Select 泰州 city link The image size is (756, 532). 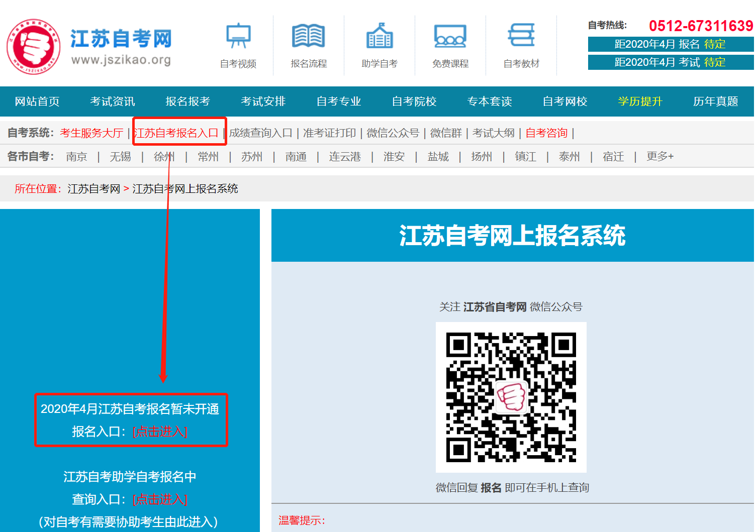click(570, 157)
